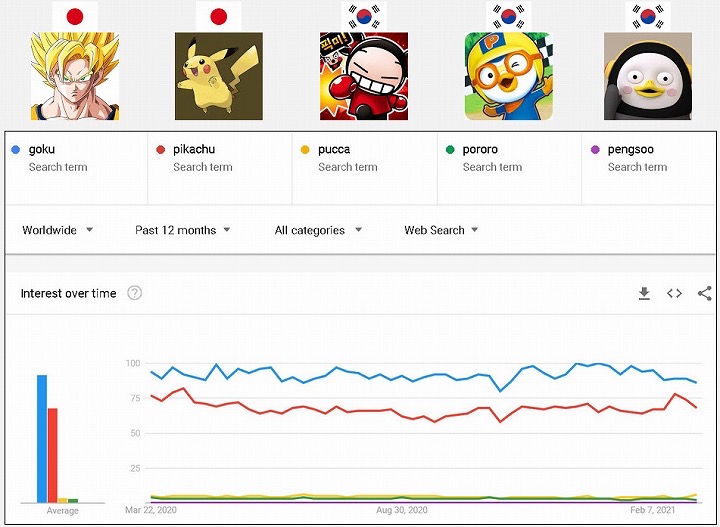720x527 pixels.
Task: Open the Interest over time help icon
Action: 135,293
